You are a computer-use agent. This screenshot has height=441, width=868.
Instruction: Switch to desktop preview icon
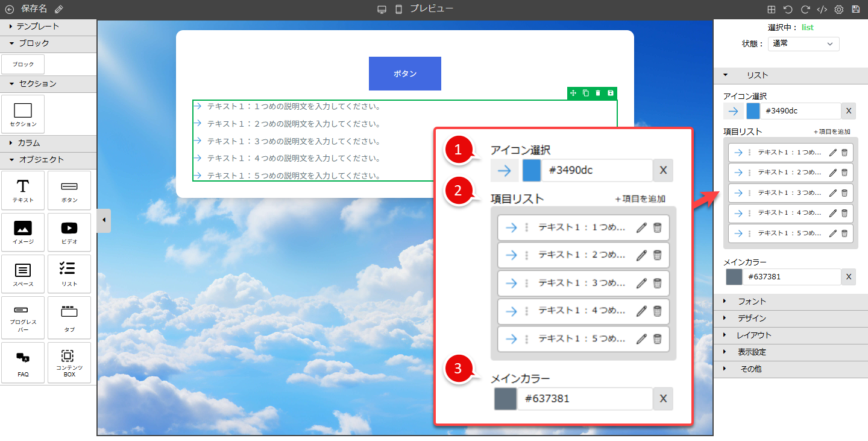[x=382, y=10]
